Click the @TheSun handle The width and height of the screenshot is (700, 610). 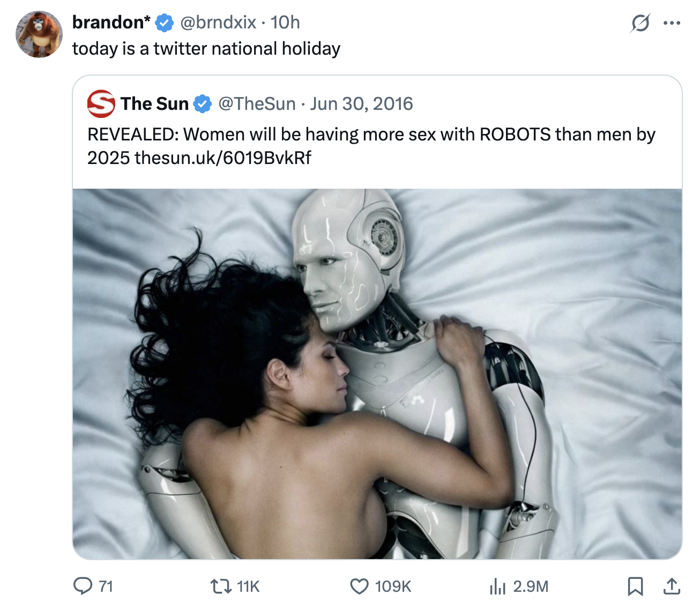257,103
